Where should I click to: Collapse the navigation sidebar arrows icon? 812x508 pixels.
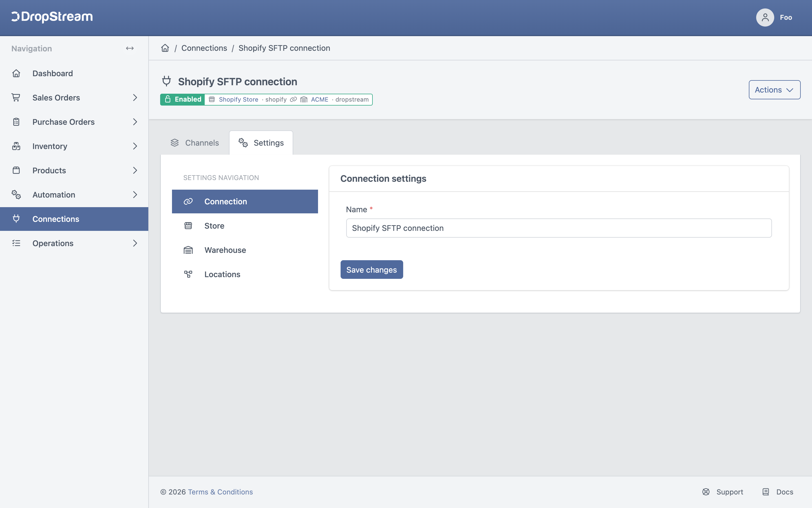(130, 48)
